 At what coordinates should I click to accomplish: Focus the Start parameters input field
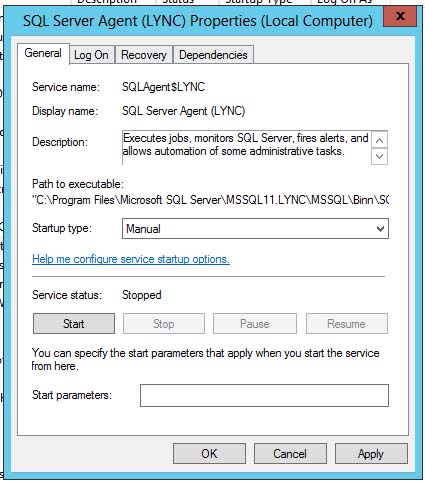tap(264, 396)
